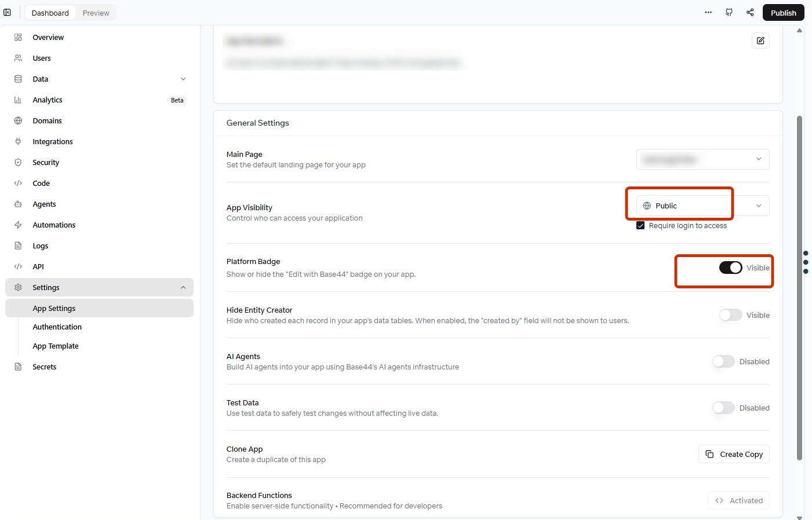
Task: Open Authentication settings submenu item
Action: tap(57, 327)
